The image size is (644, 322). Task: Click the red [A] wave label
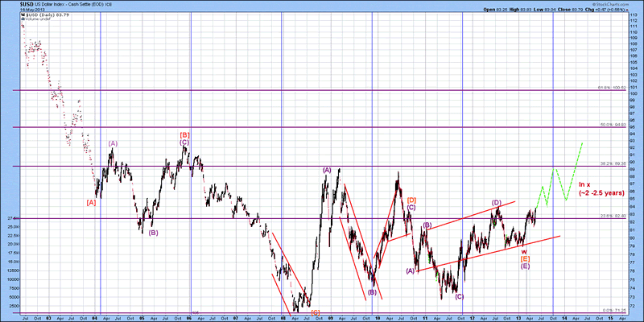(91, 202)
